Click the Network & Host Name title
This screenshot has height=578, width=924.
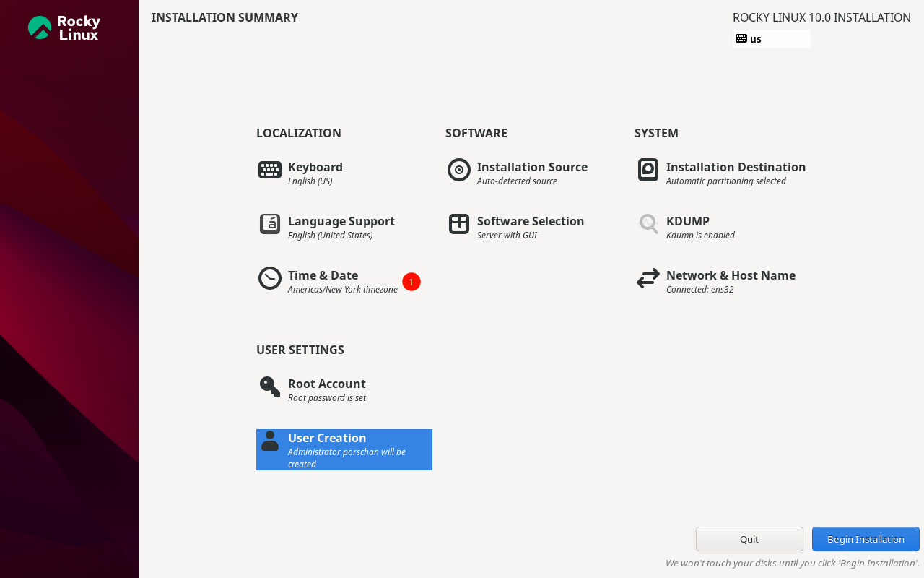tap(731, 275)
